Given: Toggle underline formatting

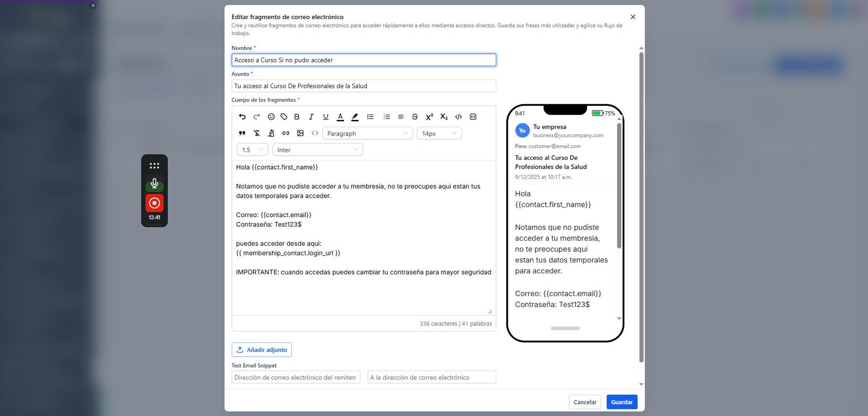Looking at the screenshot, I should pos(325,117).
